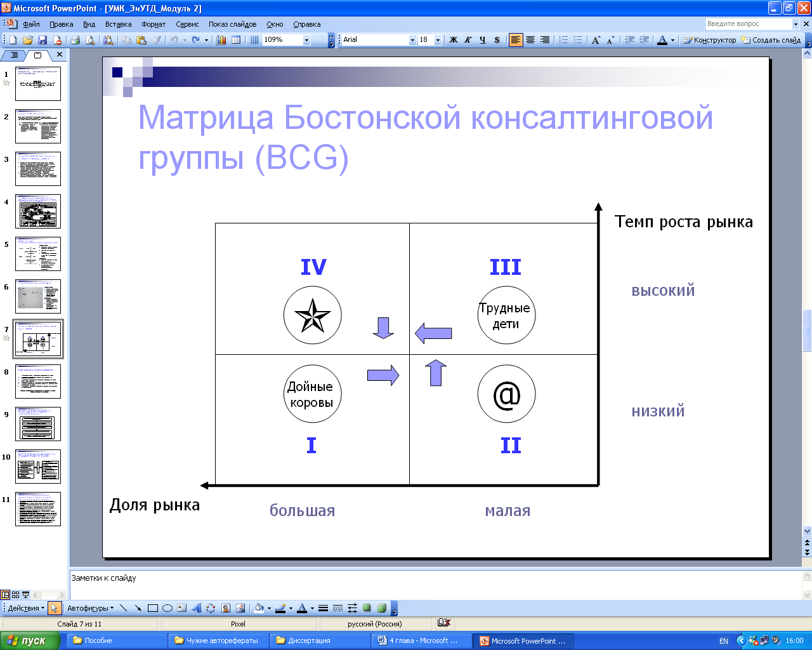This screenshot has height=650, width=812.
Task: Click the Конструктор button
Action: click(x=709, y=40)
